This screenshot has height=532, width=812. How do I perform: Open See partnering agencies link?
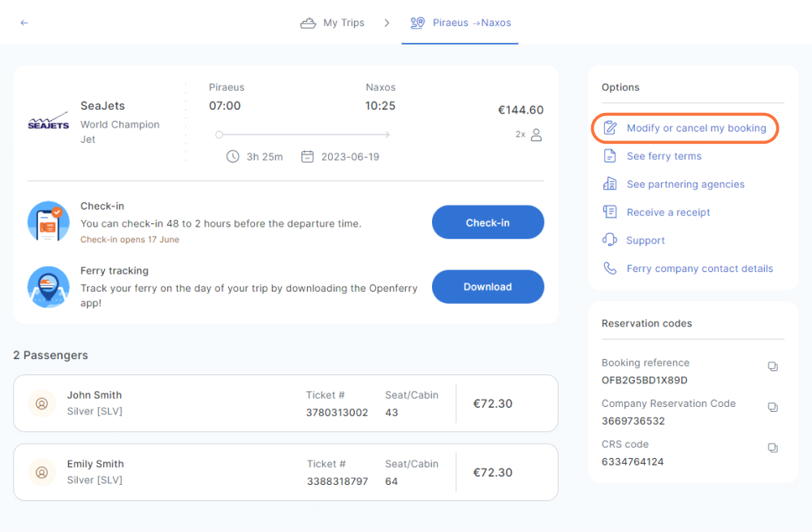(x=685, y=184)
